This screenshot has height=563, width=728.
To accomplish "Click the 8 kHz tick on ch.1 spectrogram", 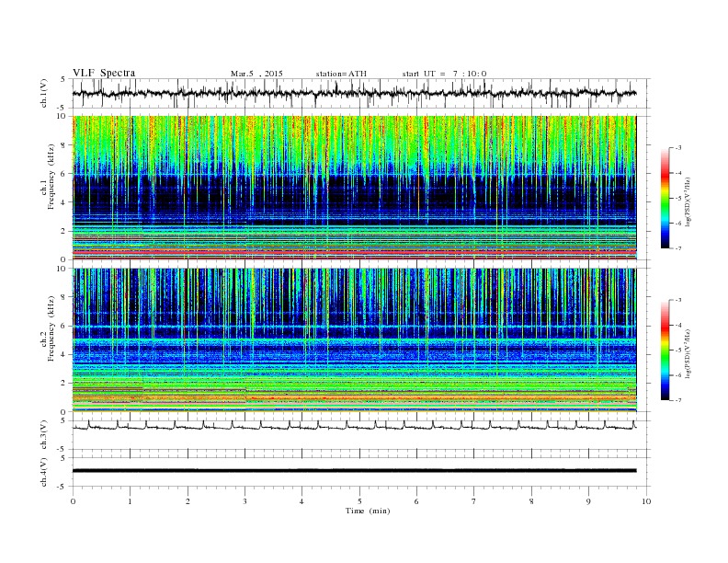I will 63,145.
